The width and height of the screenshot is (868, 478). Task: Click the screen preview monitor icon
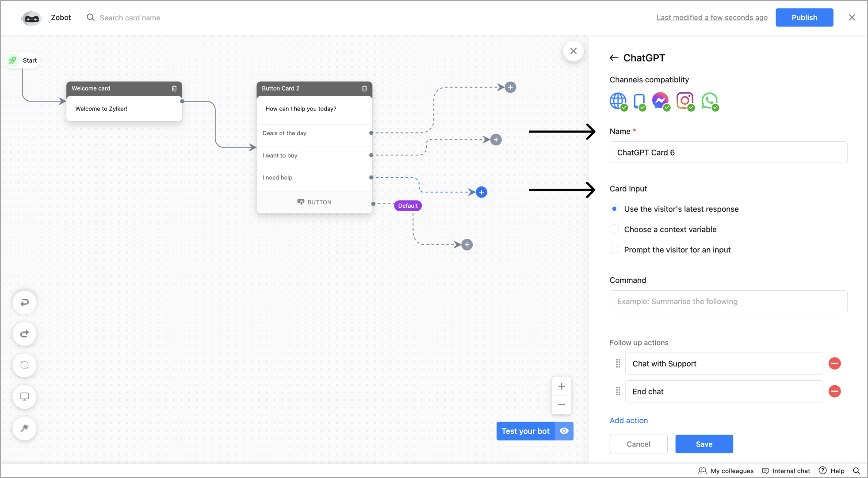[25, 397]
